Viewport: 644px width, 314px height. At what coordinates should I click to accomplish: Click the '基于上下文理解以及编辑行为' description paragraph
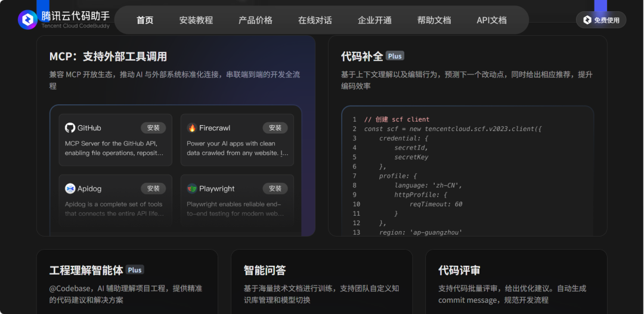click(466, 80)
